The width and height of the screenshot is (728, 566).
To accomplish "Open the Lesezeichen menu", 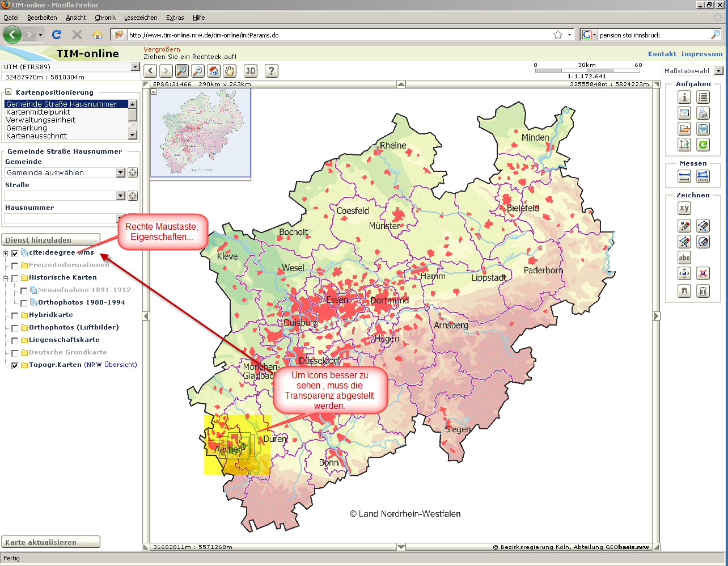I will pyautogui.click(x=140, y=18).
